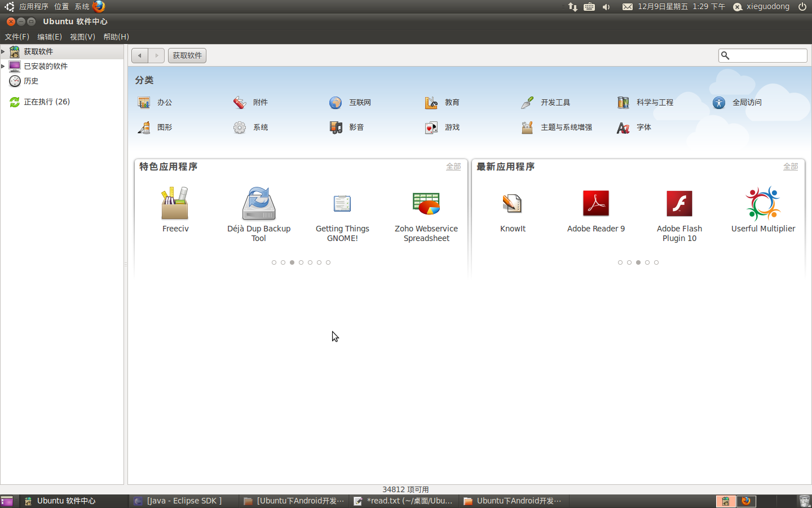Viewport: 812px width, 508px height.
Task: Select the Userful Multiplier application
Action: [763, 210]
